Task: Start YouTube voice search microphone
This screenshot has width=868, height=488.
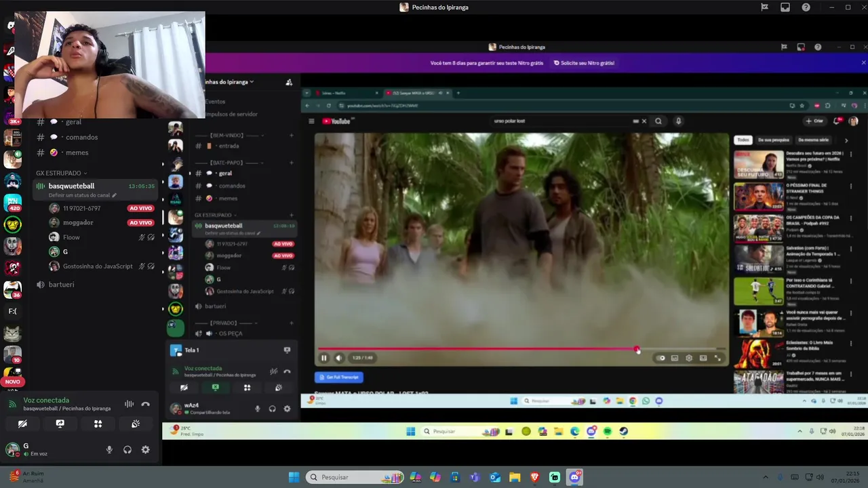Action: (678, 121)
